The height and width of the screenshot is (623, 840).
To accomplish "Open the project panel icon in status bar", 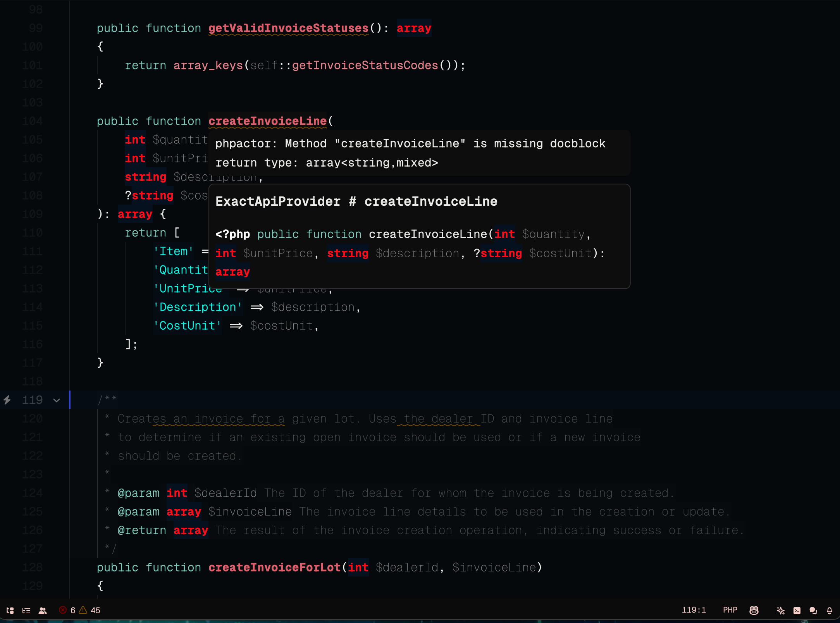I will 10,610.
